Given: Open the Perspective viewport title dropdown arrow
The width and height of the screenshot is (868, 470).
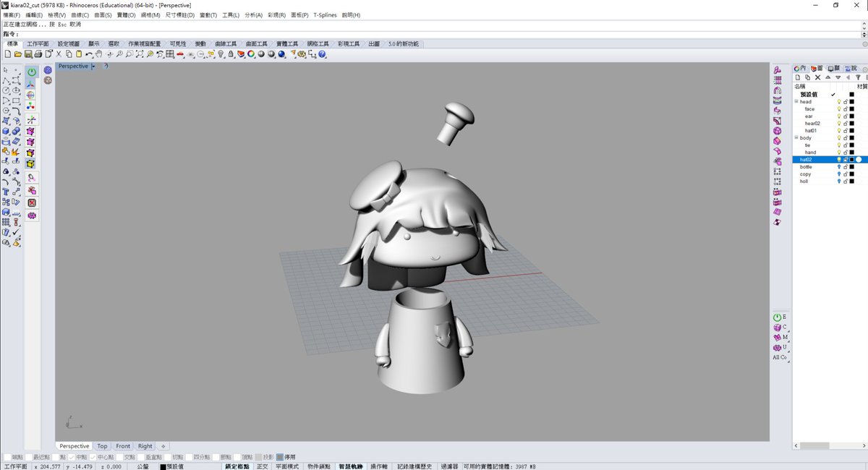Looking at the screenshot, I should (93, 67).
